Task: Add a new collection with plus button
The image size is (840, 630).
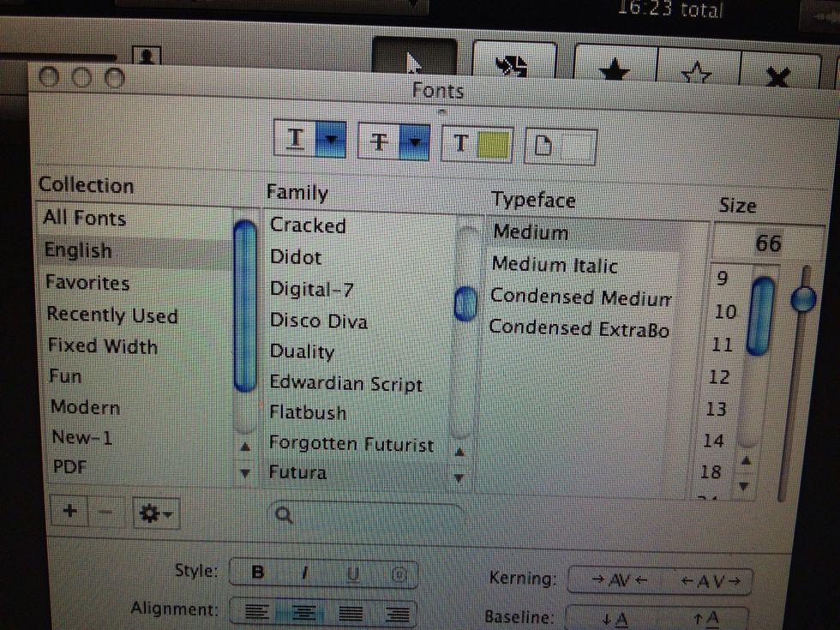Action: [x=69, y=511]
